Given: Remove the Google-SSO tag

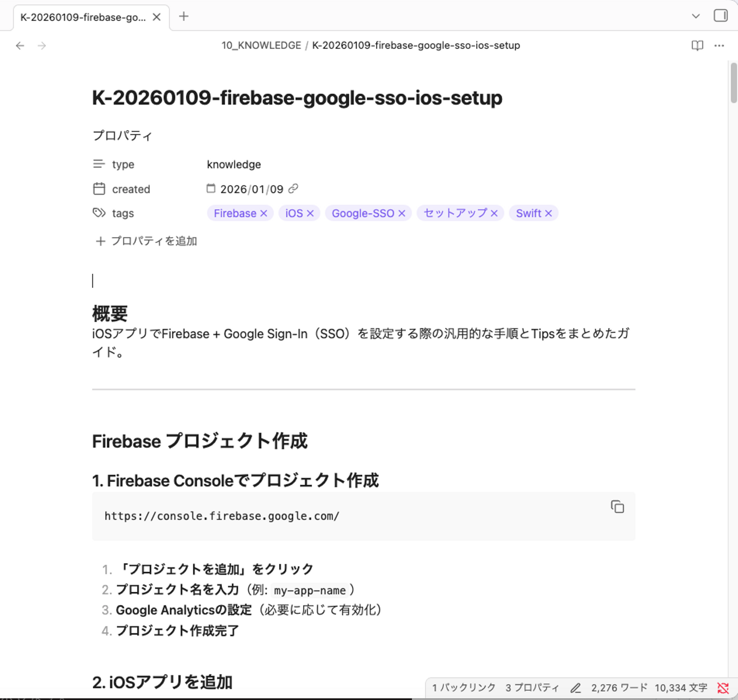Looking at the screenshot, I should [402, 213].
